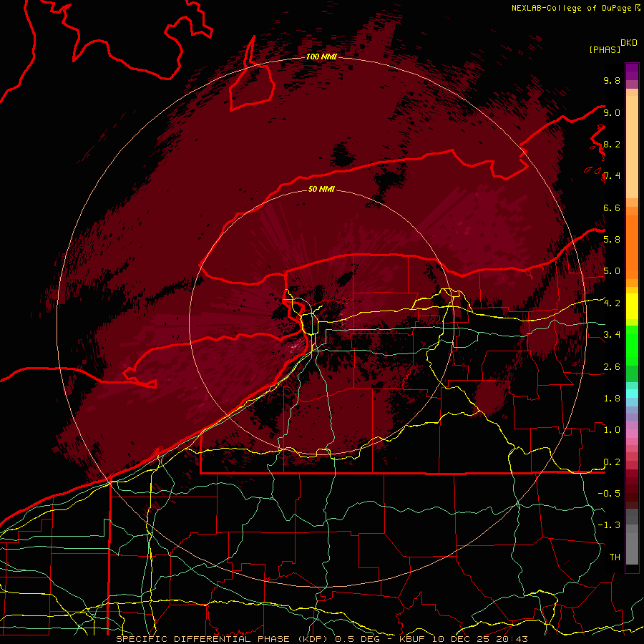
Task: Click the 10 DEC 25 date text
Action: pos(460,639)
